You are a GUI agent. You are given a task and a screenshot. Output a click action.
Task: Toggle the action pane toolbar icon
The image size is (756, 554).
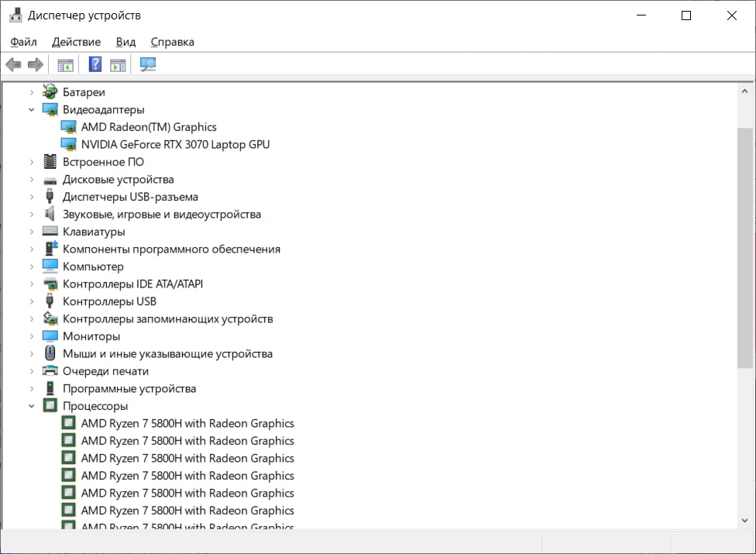(x=118, y=64)
